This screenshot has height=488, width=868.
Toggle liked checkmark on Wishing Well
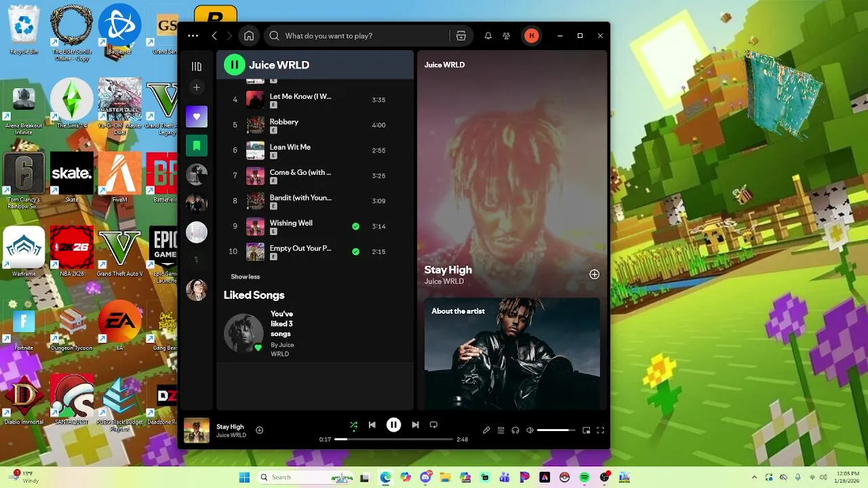[x=355, y=226]
